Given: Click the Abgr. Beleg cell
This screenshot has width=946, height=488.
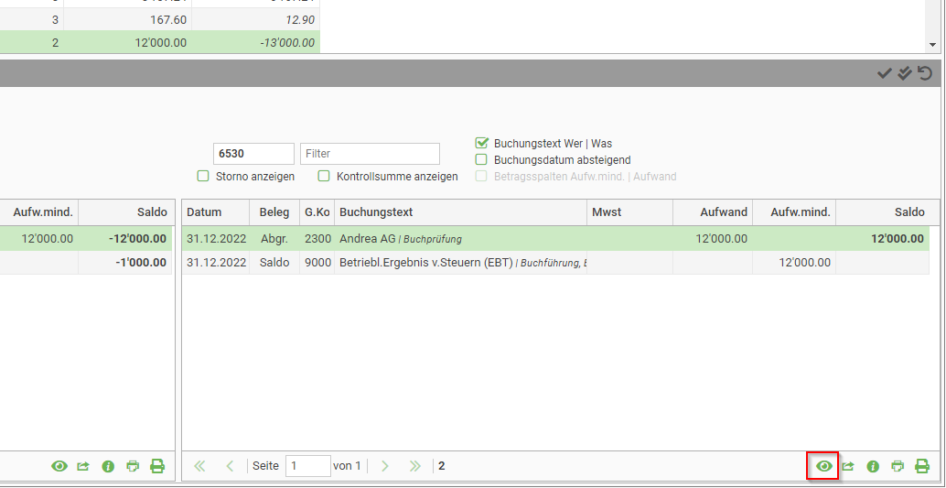Looking at the screenshot, I should pyautogui.click(x=275, y=239).
